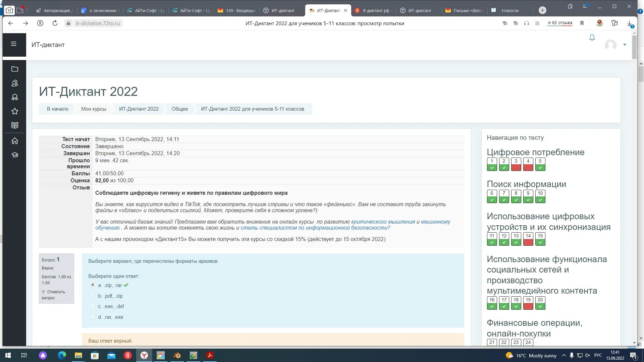The height and width of the screenshot is (362, 644).
Task: Switch to the о зачислении tab
Action: tap(100, 10)
